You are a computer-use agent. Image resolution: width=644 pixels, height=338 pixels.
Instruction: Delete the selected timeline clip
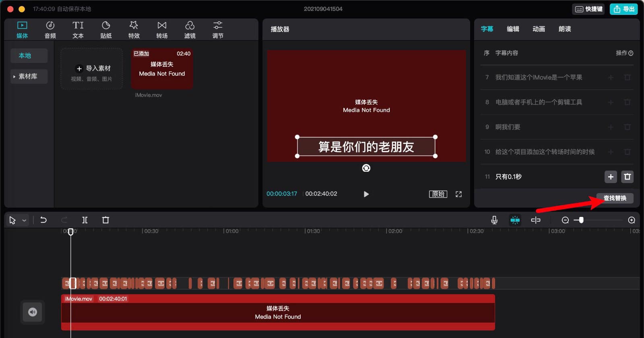(x=105, y=220)
